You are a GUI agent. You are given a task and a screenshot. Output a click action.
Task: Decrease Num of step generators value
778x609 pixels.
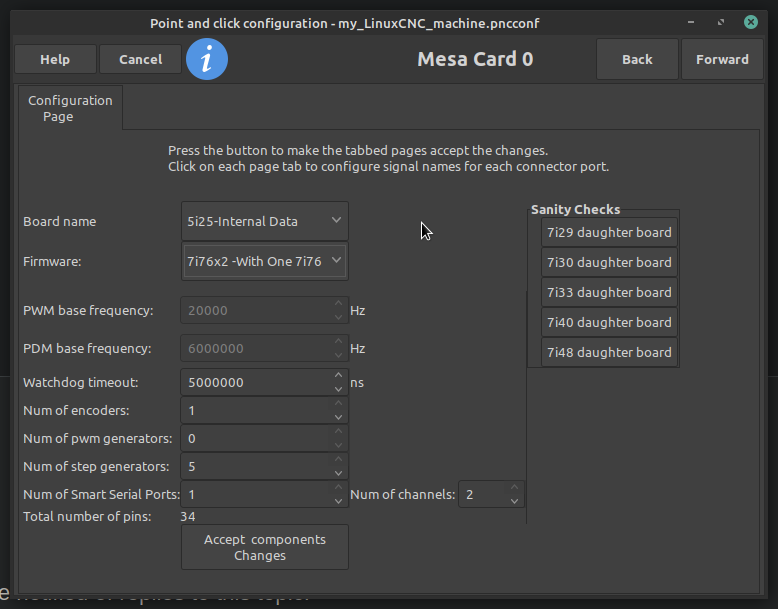(338, 474)
